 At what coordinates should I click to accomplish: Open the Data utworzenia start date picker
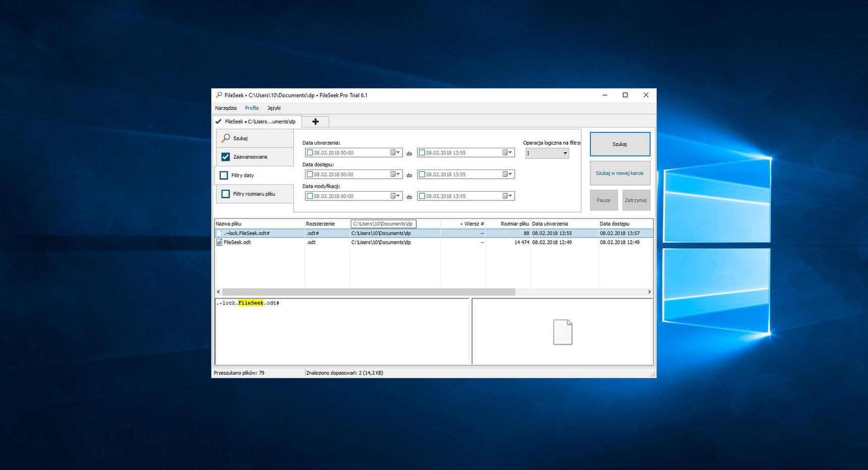395,153
